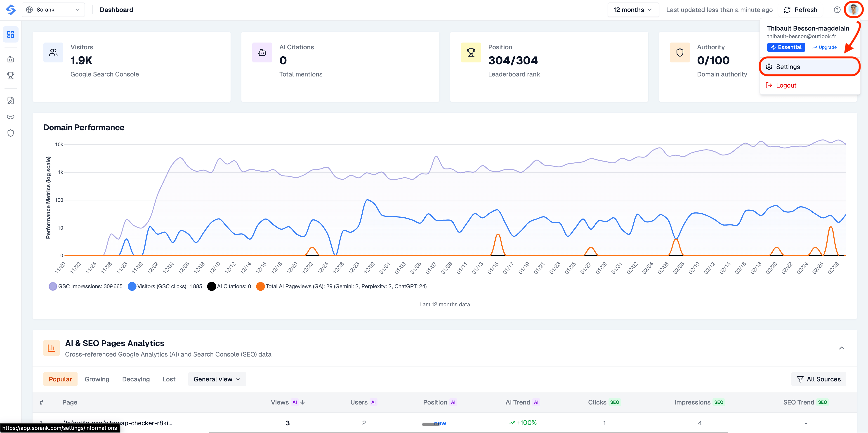Click the Upgrade link
The image size is (868, 433).
pos(824,47)
